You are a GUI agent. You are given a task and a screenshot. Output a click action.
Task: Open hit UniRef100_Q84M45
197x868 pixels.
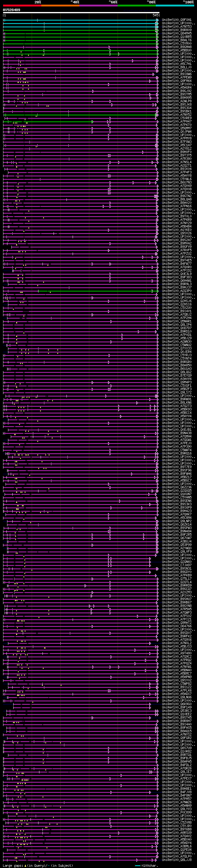click(x=177, y=33)
